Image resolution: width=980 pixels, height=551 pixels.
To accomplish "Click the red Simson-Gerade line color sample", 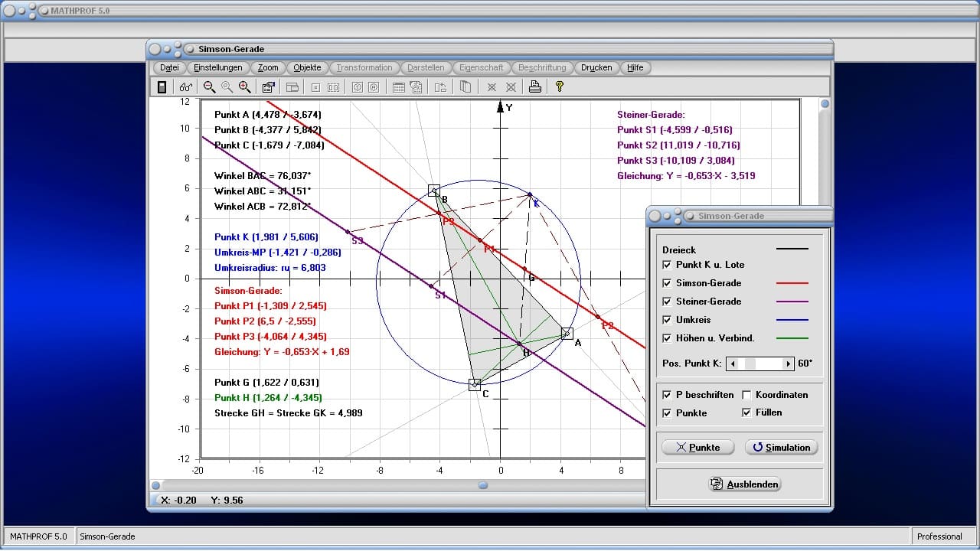I will 792,283.
